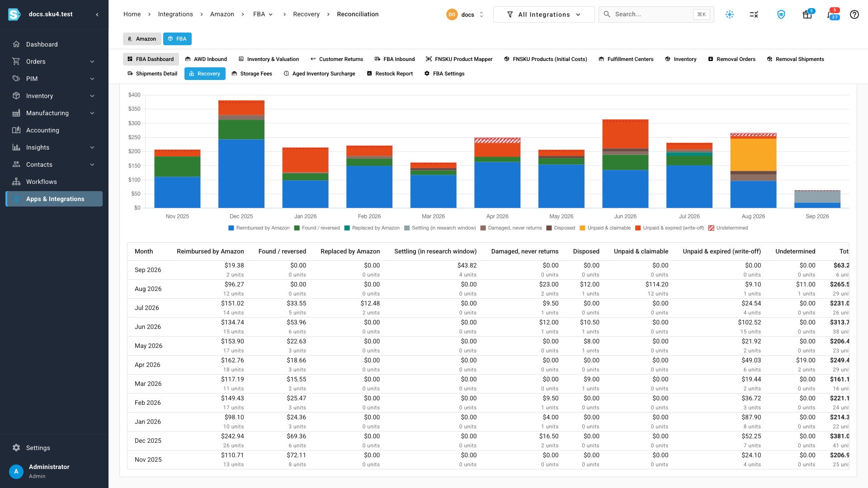Open the checklist tasks icon
The width and height of the screenshot is (868, 488).
[754, 14]
